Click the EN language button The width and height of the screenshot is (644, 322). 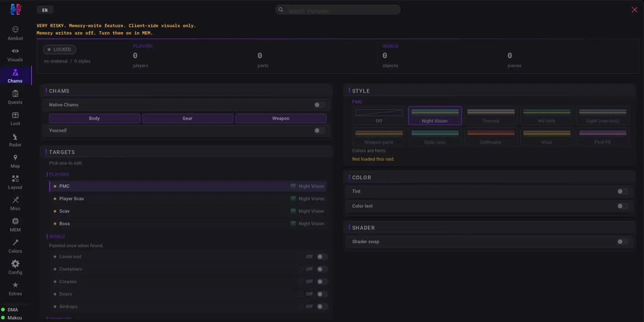pyautogui.click(x=45, y=10)
